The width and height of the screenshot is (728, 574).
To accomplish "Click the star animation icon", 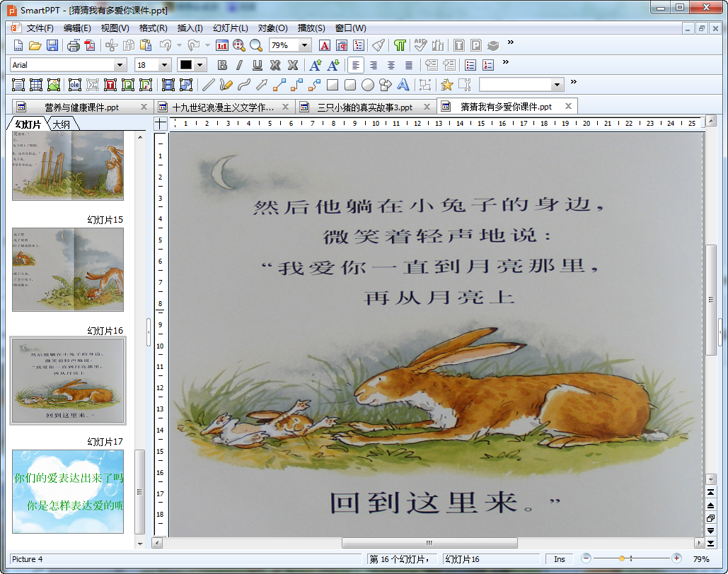I will [x=446, y=84].
